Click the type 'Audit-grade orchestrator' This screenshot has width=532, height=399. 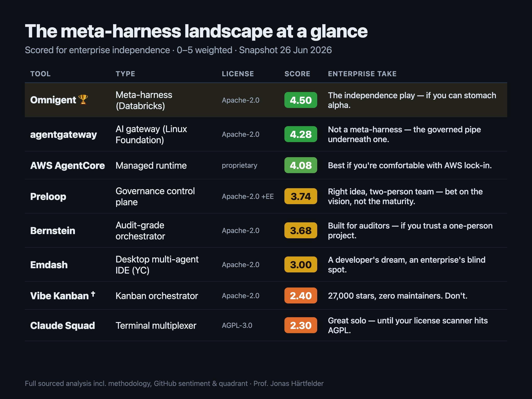coord(140,231)
